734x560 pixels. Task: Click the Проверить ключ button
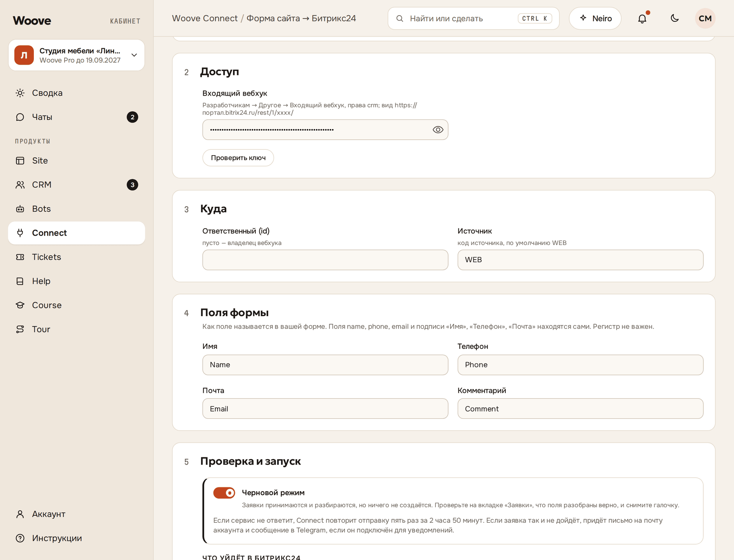(238, 158)
